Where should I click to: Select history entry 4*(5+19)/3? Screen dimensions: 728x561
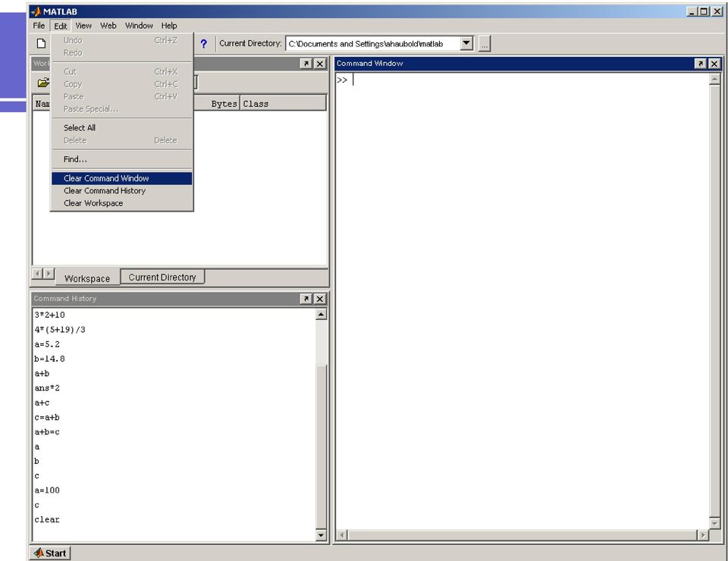(x=60, y=330)
